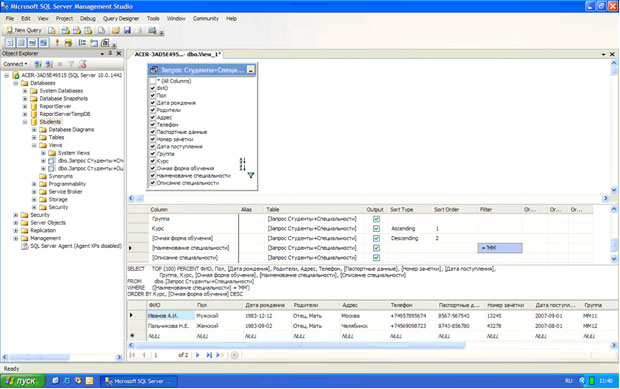Toggle the Show Criteria Pane icon

[21, 42]
